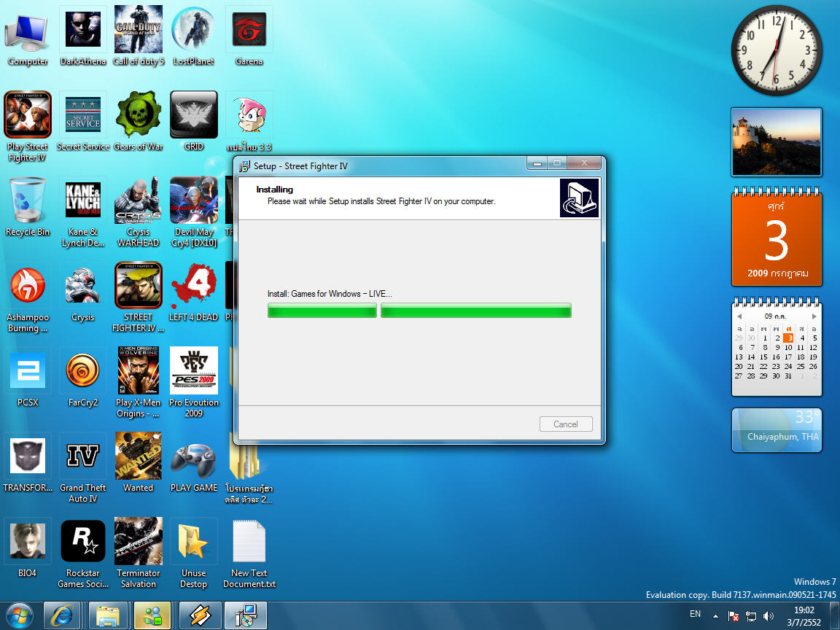The height and width of the screenshot is (630, 840).
Task: Select the LEFT 4 DEAD shortcut
Action: coord(193,292)
